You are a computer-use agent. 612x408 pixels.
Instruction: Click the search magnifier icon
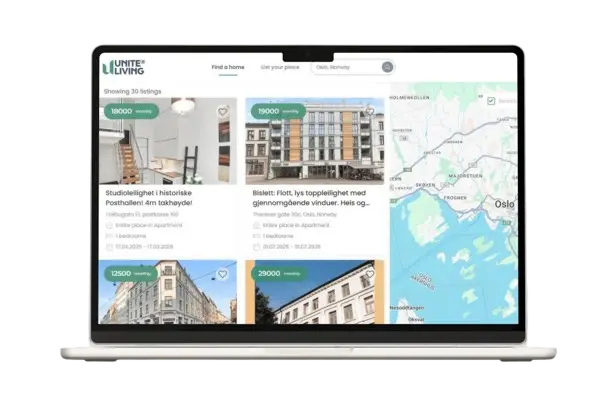tap(387, 67)
